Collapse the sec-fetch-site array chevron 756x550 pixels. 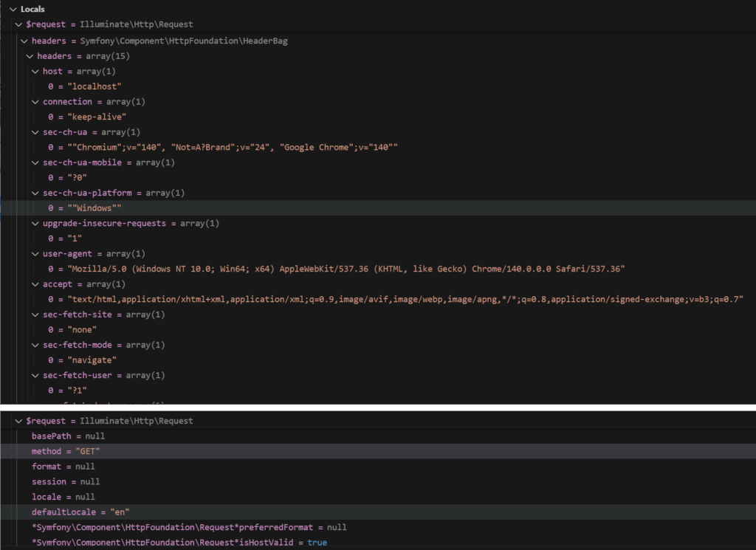point(35,314)
